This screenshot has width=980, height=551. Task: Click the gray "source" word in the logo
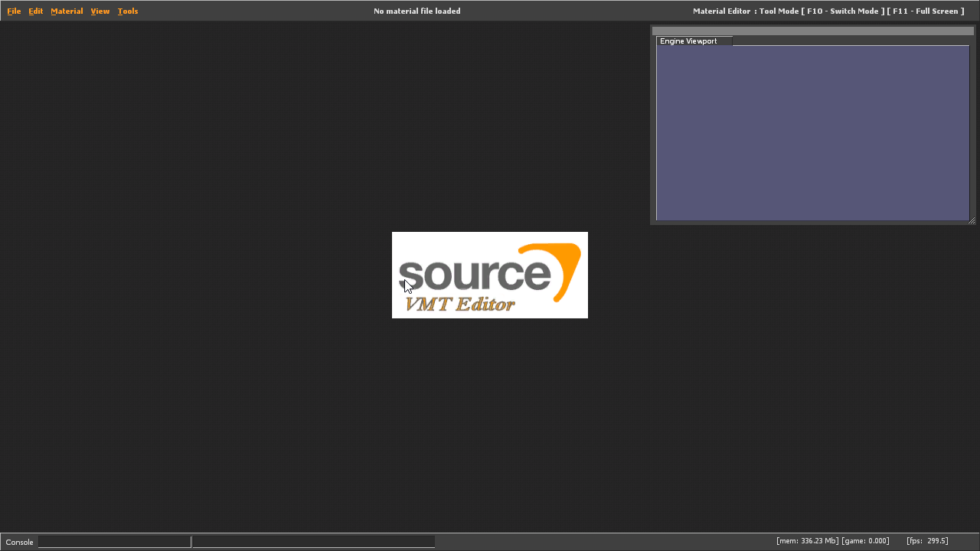tap(473, 275)
